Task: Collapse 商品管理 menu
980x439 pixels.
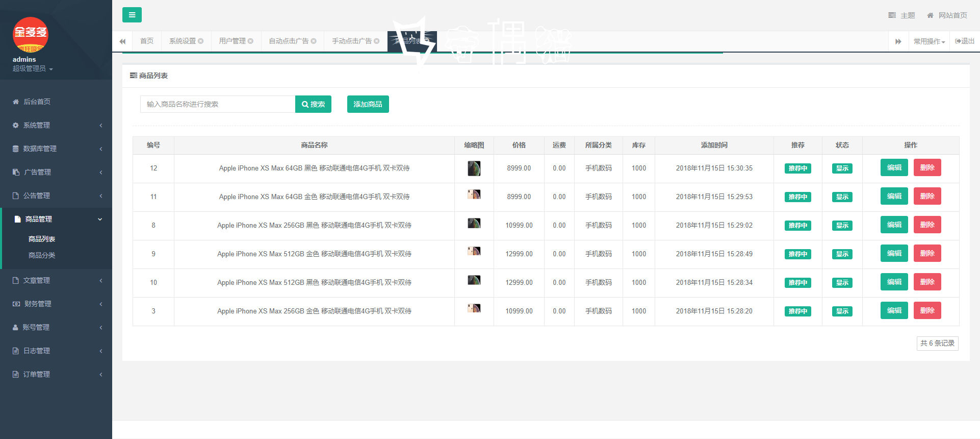Action: (x=56, y=219)
